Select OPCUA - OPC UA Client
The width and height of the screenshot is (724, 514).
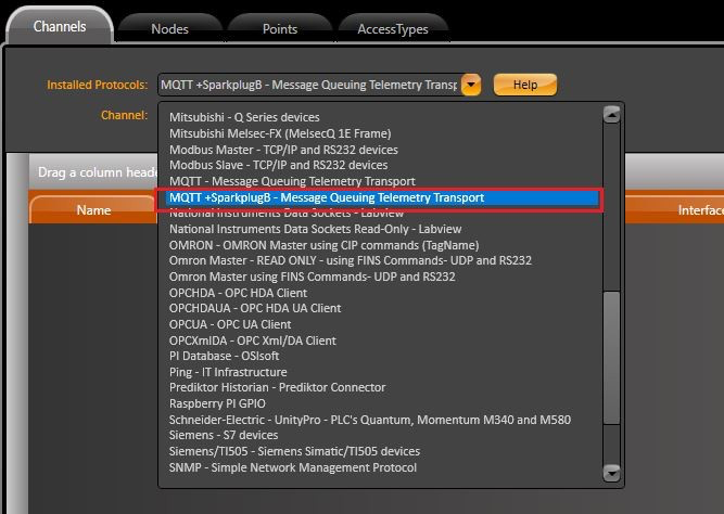point(230,324)
